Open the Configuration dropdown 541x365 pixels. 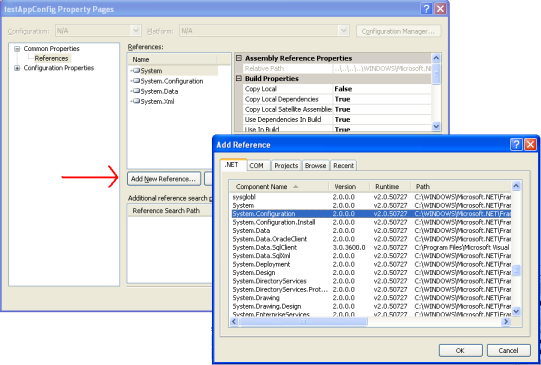(136, 31)
